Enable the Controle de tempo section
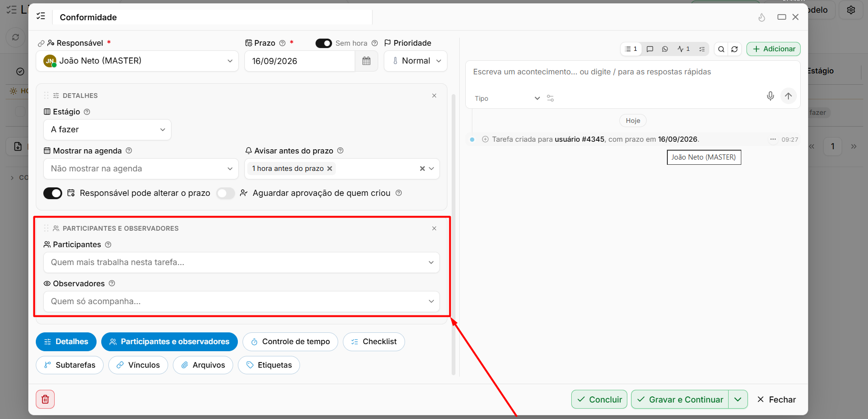Screen dimensions: 868x419 click(x=290, y=342)
